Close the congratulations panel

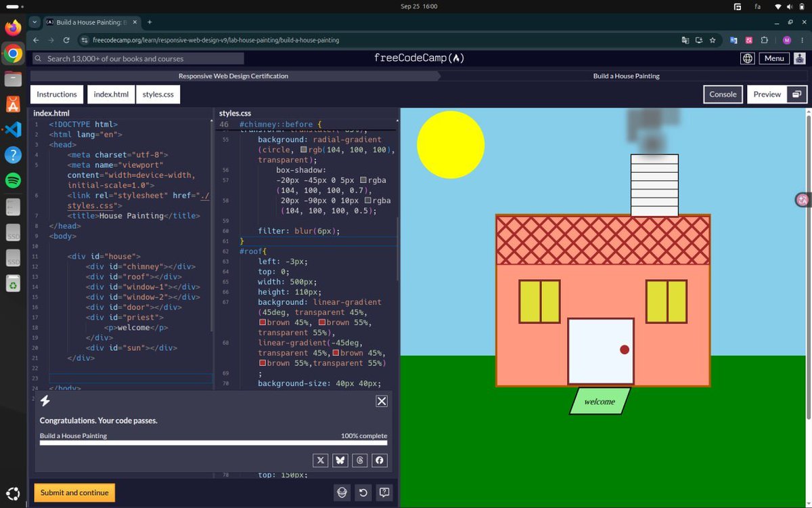[x=382, y=401]
